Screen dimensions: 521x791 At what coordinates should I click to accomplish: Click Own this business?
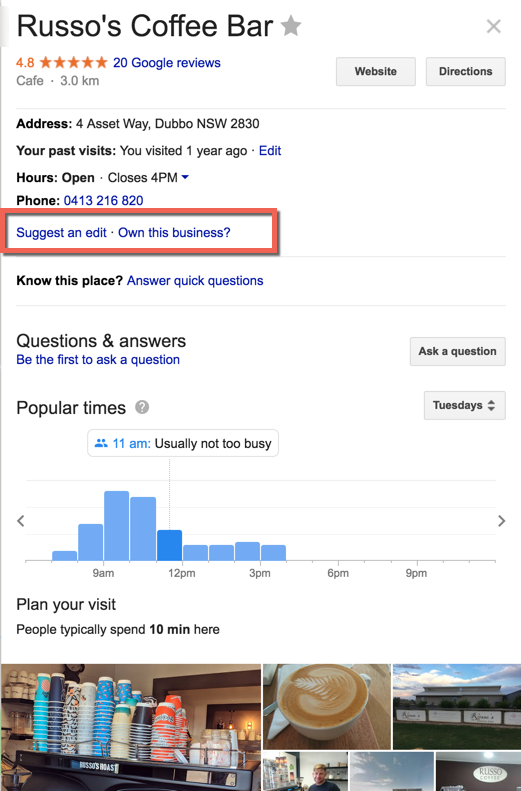coord(174,233)
